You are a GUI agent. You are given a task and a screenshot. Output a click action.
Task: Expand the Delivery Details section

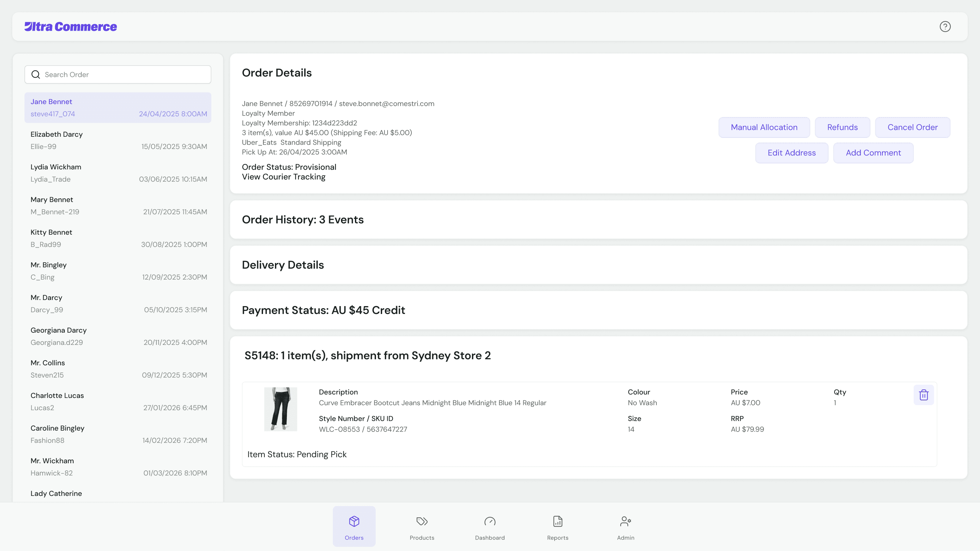(x=283, y=265)
